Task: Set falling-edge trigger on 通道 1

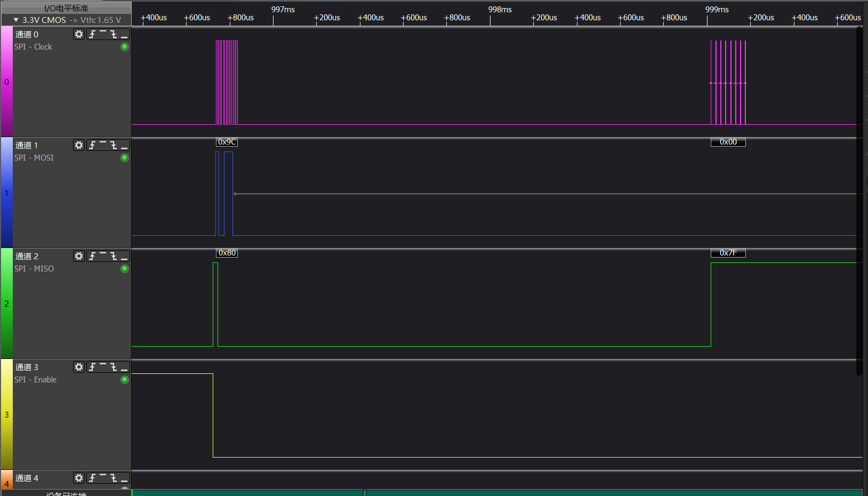Action: pos(114,145)
